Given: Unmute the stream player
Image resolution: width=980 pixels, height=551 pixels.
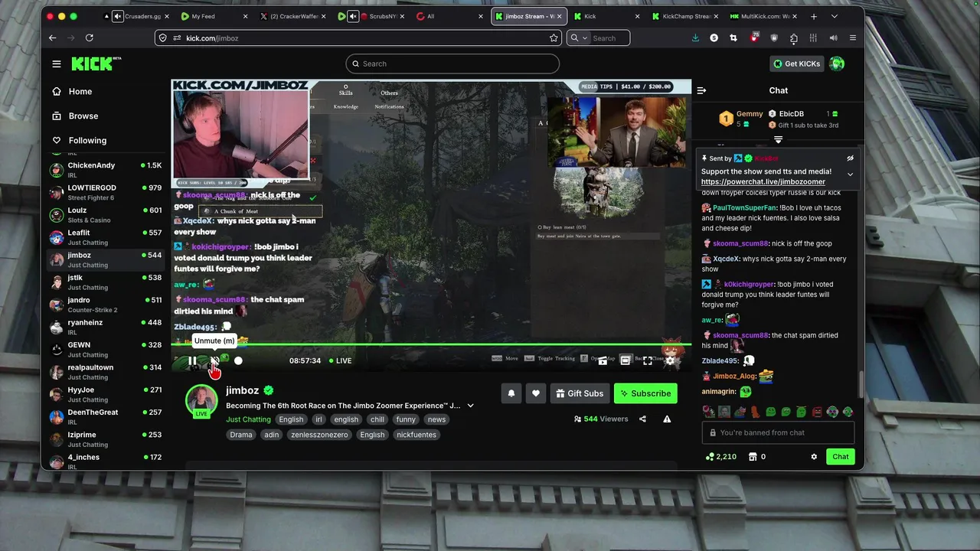Looking at the screenshot, I should pos(215,360).
